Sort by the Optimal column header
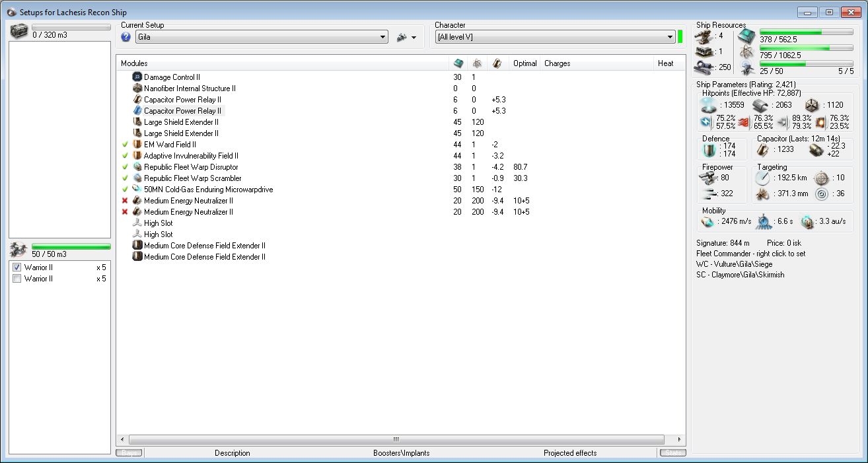Screen dimensions: 868x463 coord(525,63)
